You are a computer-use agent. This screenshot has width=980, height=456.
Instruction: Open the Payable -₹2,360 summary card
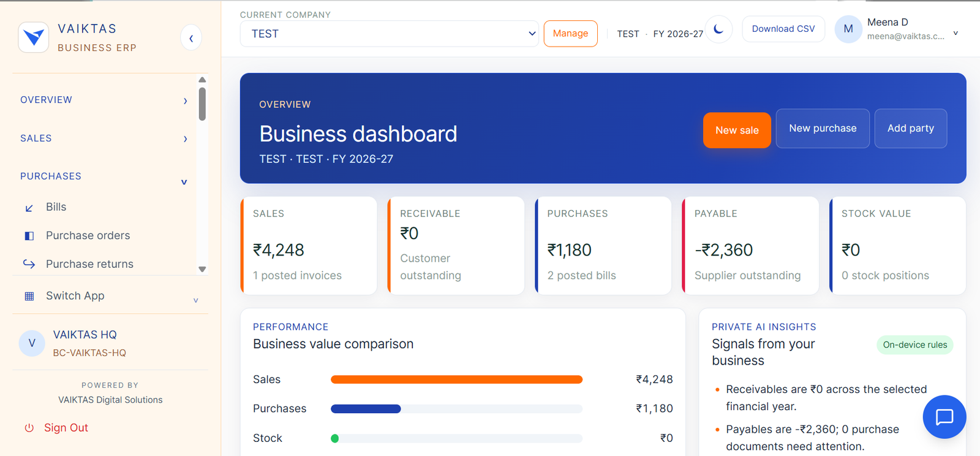pos(750,246)
